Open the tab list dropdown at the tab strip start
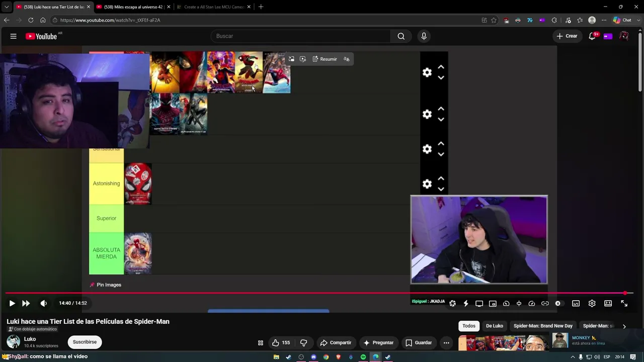644x362 pixels. [x=7, y=7]
